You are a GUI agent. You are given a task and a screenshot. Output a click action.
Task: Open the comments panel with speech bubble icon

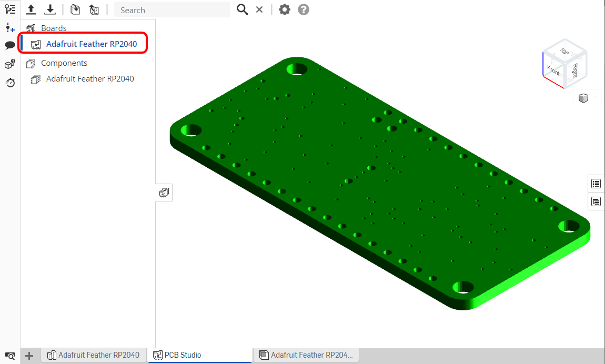click(10, 45)
